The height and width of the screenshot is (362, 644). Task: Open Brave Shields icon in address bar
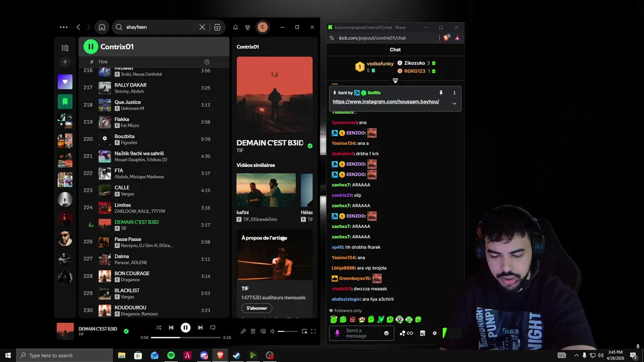coord(447,38)
